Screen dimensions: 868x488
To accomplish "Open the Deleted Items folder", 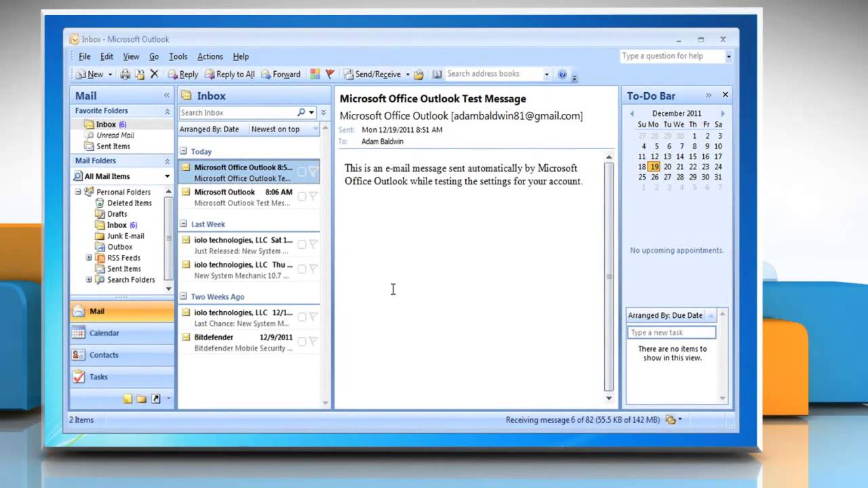I will point(123,203).
